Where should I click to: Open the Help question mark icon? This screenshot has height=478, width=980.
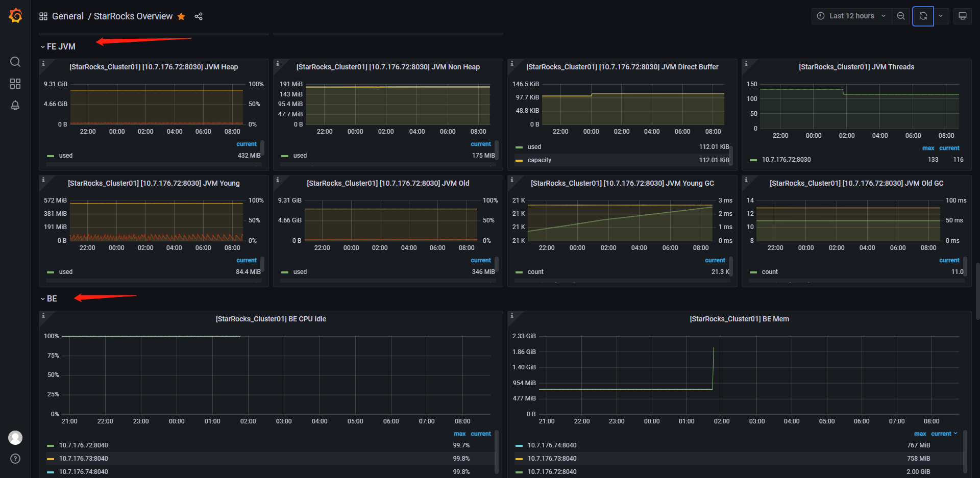(15, 459)
